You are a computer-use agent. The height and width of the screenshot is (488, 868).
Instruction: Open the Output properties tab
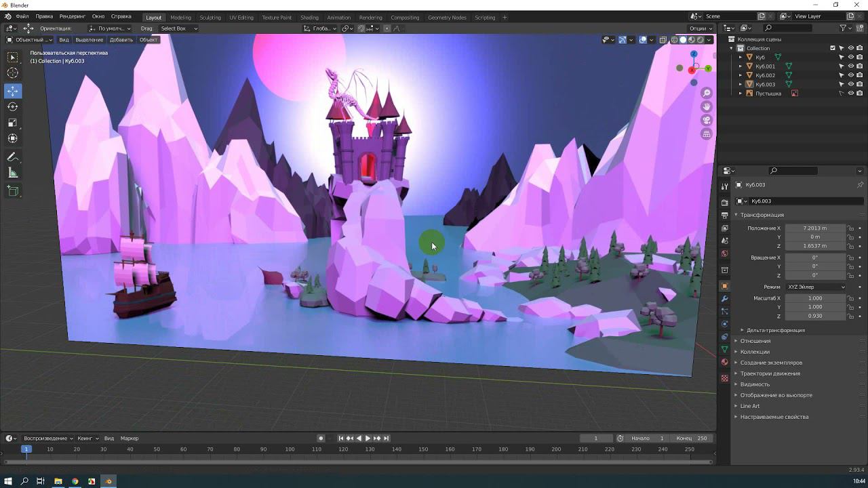coord(724,215)
